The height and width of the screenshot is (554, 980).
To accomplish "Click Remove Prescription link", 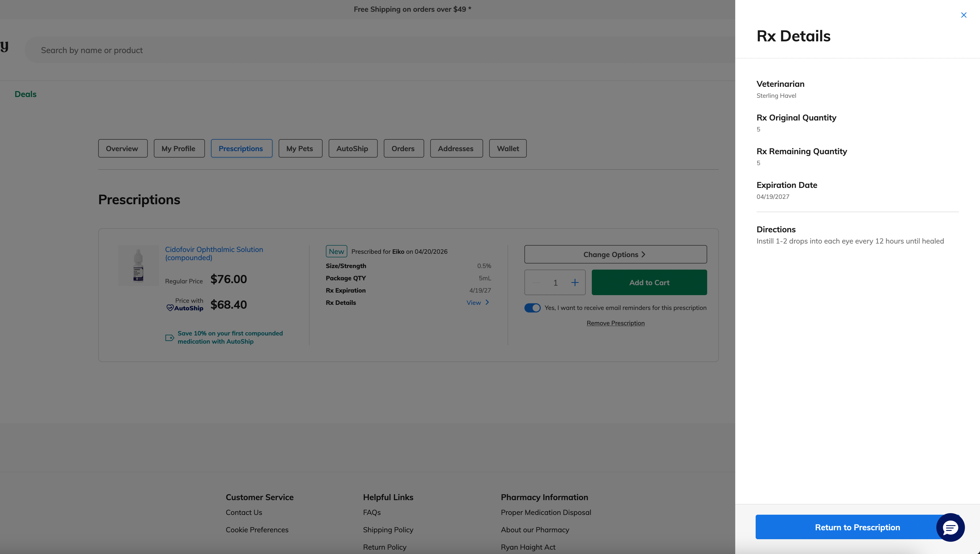I will pos(615,323).
